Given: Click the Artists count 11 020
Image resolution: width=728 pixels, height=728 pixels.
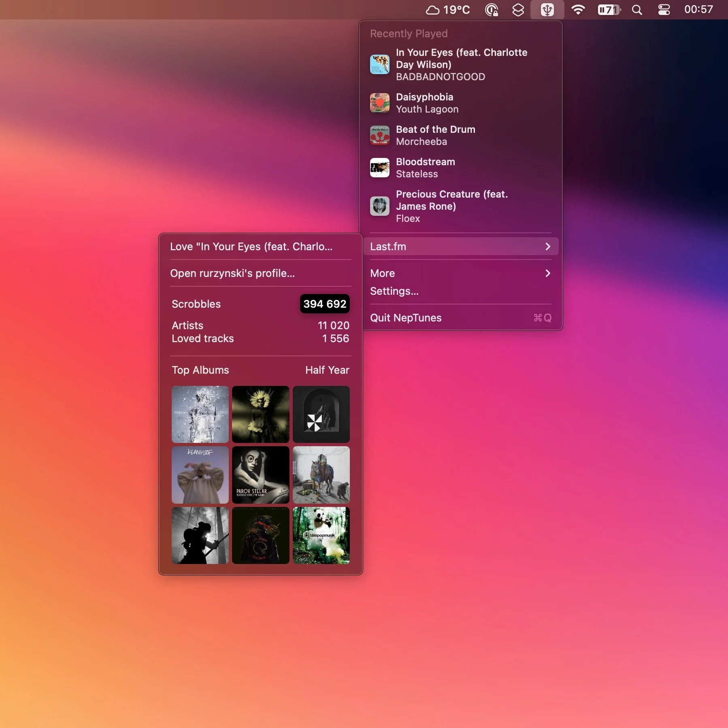Looking at the screenshot, I should (x=333, y=326).
